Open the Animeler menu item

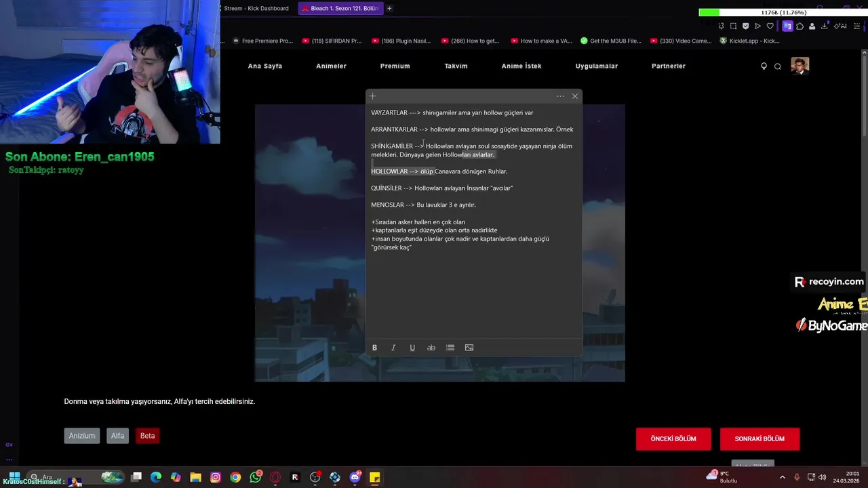pyautogui.click(x=331, y=66)
